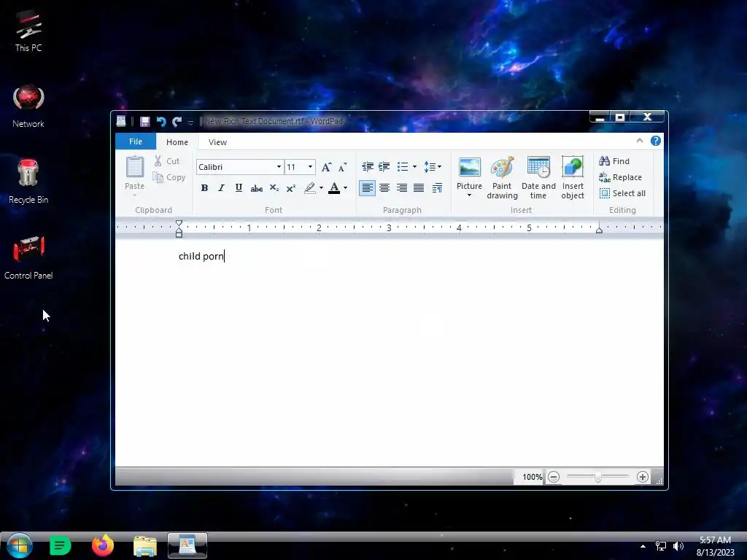The width and height of the screenshot is (747, 560).
Task: Expand the highlight color dropdown arrow
Action: pos(321,188)
